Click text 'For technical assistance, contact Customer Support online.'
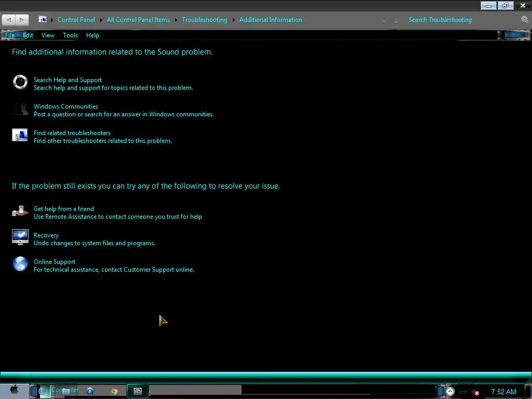The width and height of the screenshot is (532, 399). pyautogui.click(x=114, y=270)
